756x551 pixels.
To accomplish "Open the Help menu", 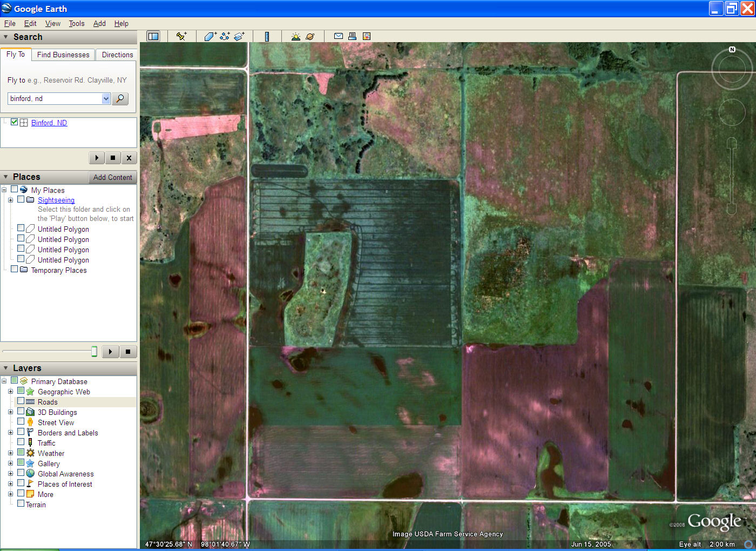I will 122,23.
